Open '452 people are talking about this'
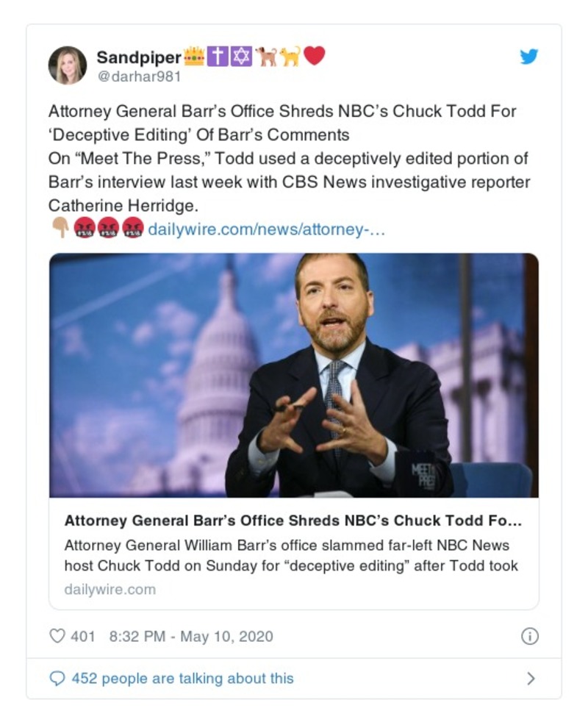 (182, 678)
